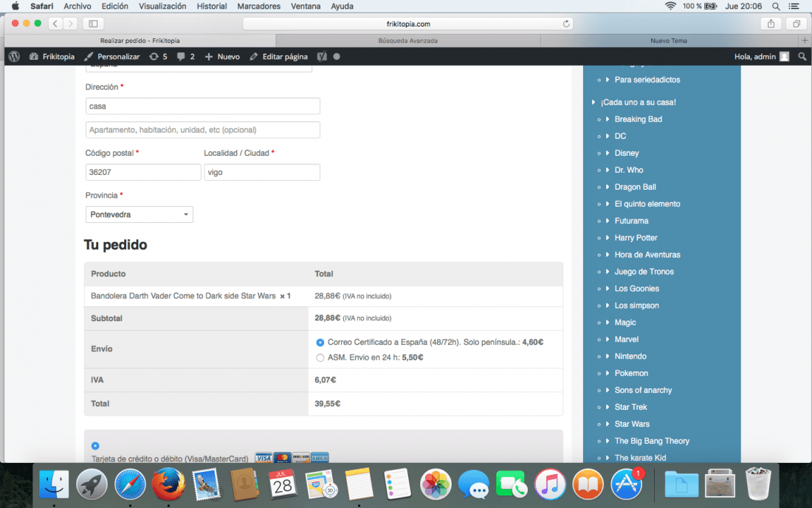Click the Apartamento optional address field
The width and height of the screenshot is (812, 508).
(x=202, y=130)
